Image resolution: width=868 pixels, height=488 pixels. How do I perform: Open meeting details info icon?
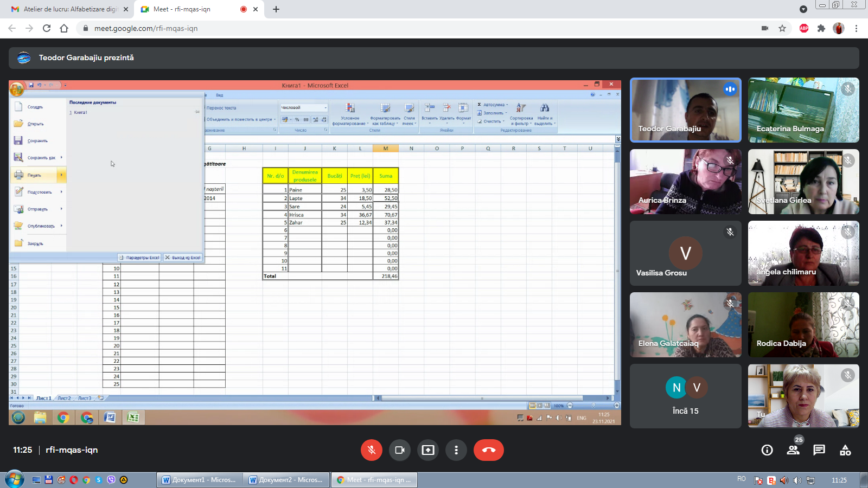pos(767,450)
